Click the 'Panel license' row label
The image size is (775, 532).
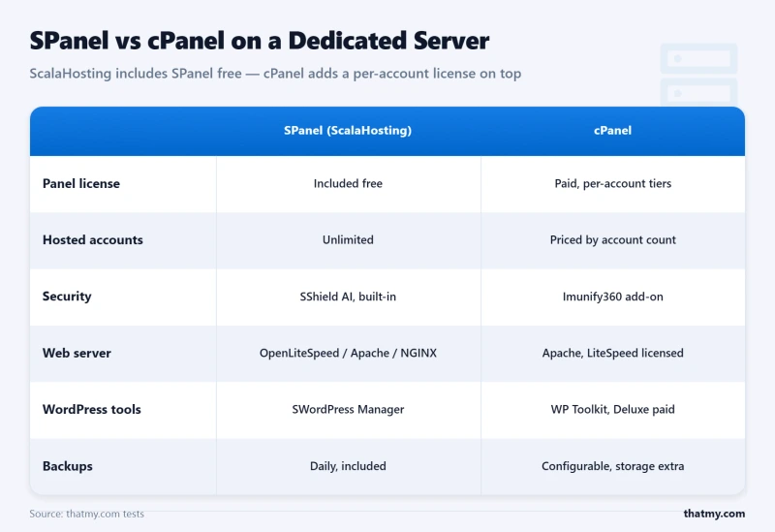(x=81, y=183)
